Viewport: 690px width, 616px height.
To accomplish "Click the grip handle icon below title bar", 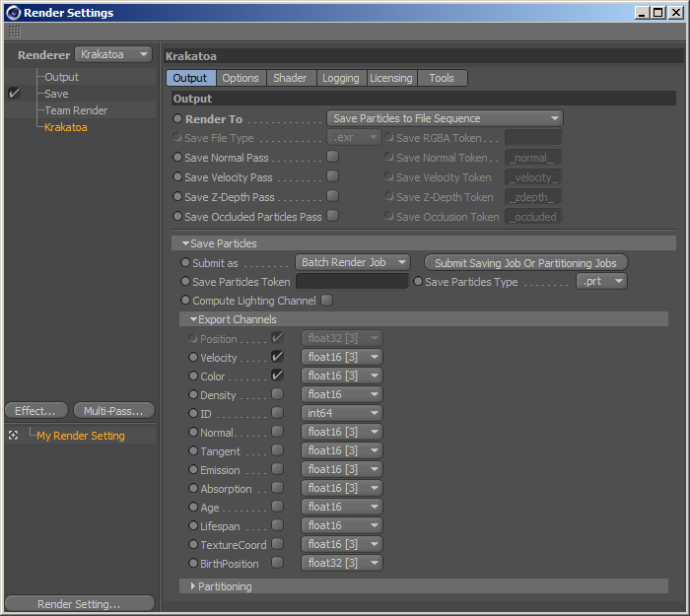I will (15, 32).
